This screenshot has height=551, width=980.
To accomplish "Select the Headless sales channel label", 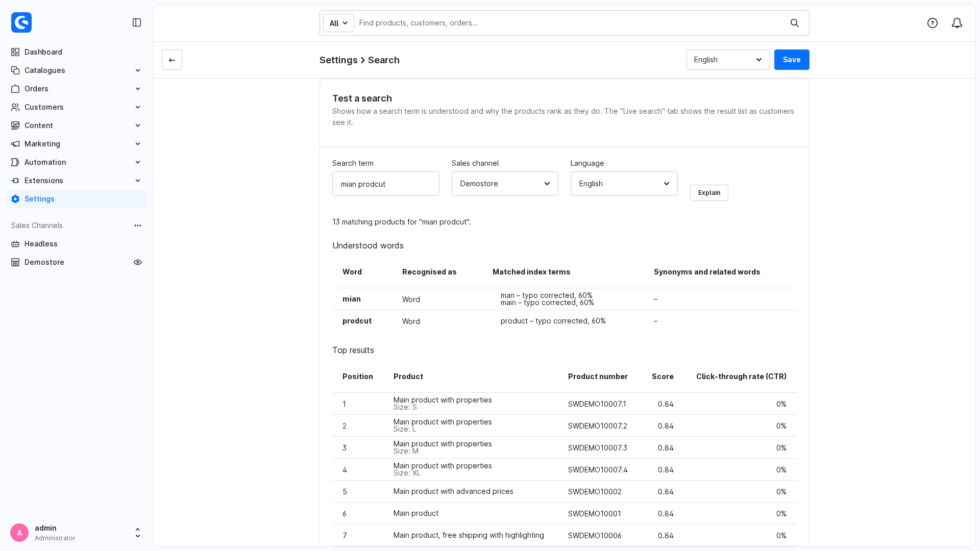I will pyautogui.click(x=41, y=244).
